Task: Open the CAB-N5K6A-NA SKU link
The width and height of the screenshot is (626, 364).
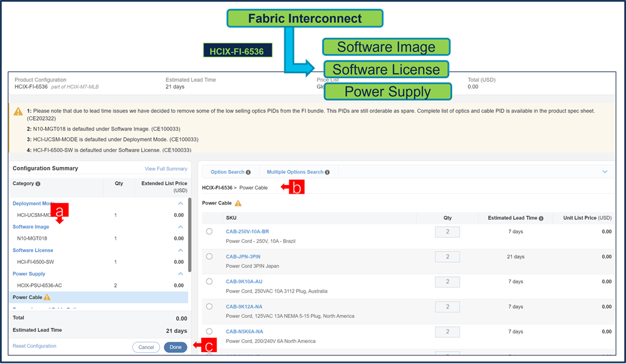Action: (245, 331)
